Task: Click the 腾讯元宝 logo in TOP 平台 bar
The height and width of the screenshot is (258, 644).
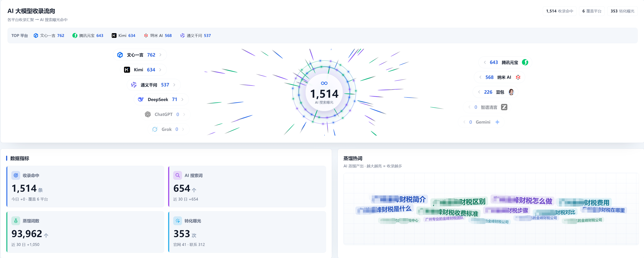Action: [75, 35]
